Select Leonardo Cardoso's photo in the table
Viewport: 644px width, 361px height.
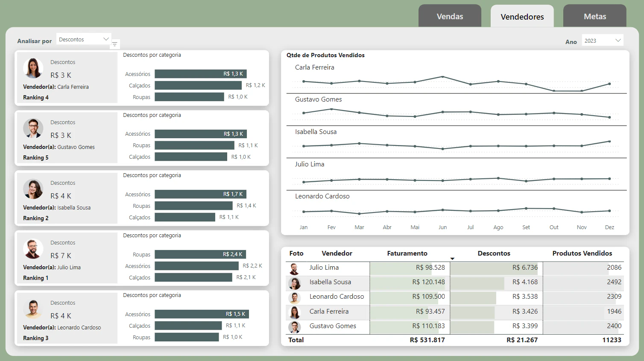point(294,298)
